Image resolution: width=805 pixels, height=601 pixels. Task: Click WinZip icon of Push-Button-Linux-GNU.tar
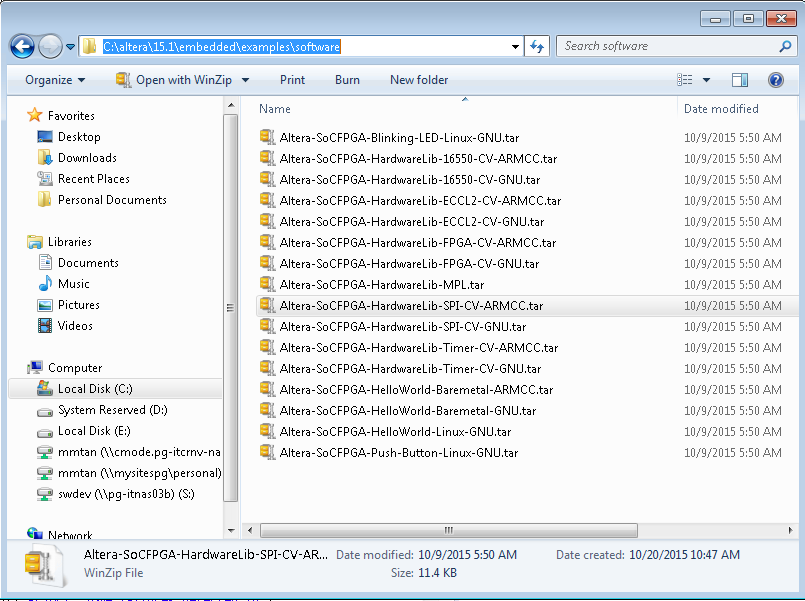[x=267, y=453]
